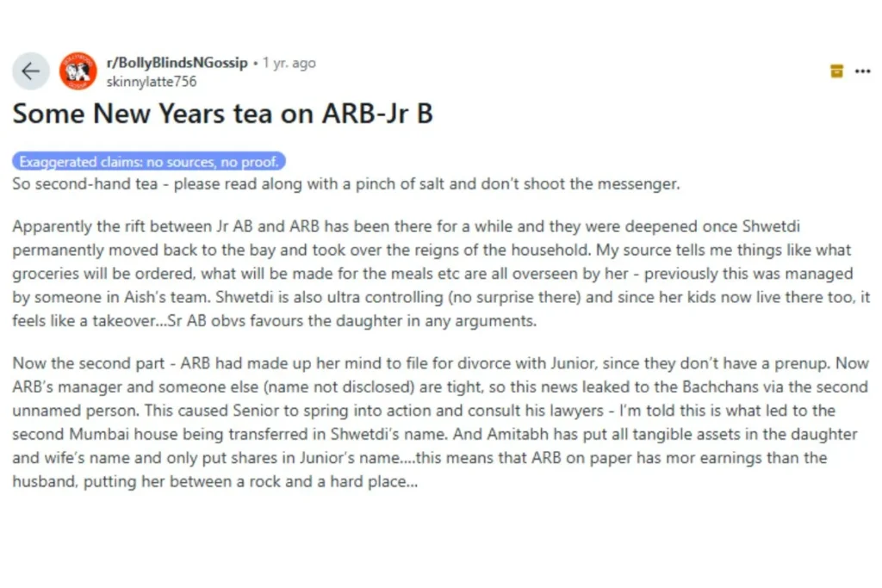This screenshot has width=882, height=588.
Task: Click the line starting 'groceries will be ordered'
Action: tap(432, 273)
